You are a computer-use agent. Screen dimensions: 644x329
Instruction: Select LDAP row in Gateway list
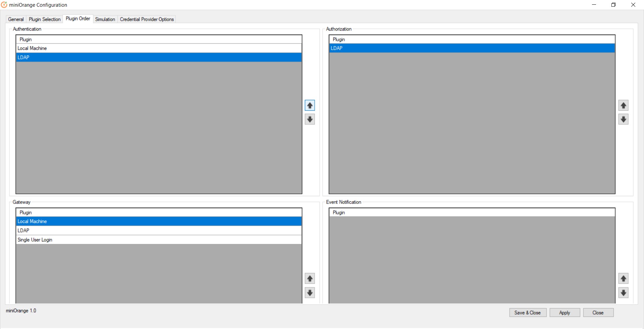point(159,230)
